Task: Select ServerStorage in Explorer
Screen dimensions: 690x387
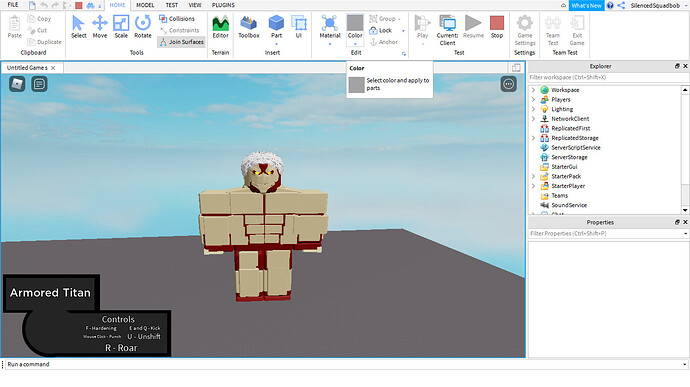Action: click(569, 157)
